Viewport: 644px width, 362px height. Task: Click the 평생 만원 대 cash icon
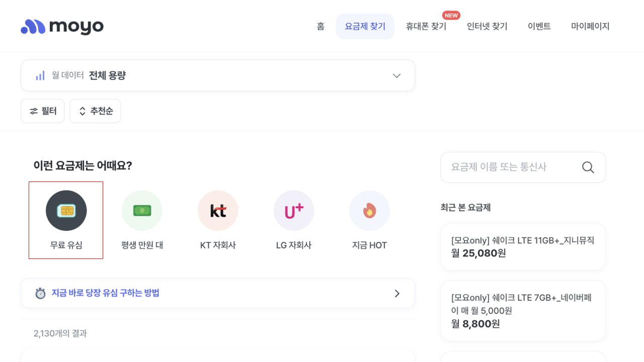coord(142,210)
